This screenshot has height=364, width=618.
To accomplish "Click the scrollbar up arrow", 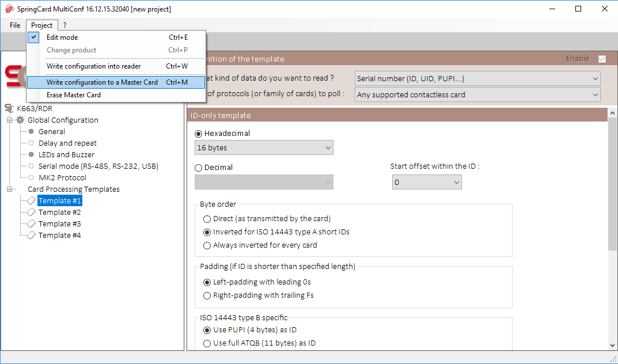I will click(612, 113).
